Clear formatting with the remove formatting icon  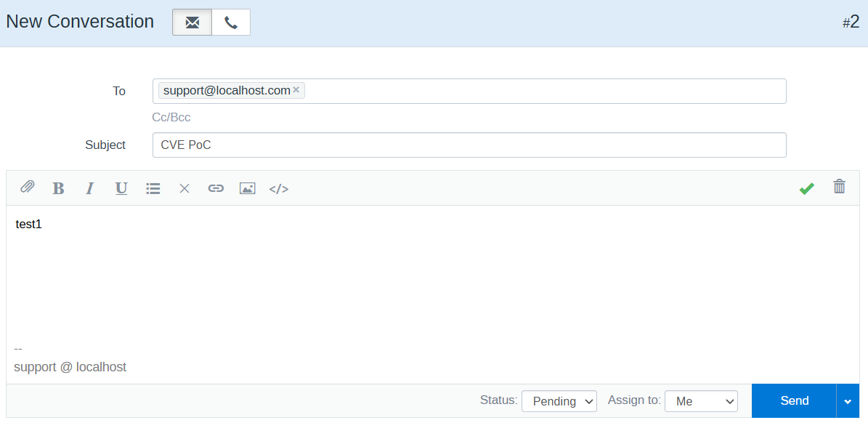[x=184, y=187]
